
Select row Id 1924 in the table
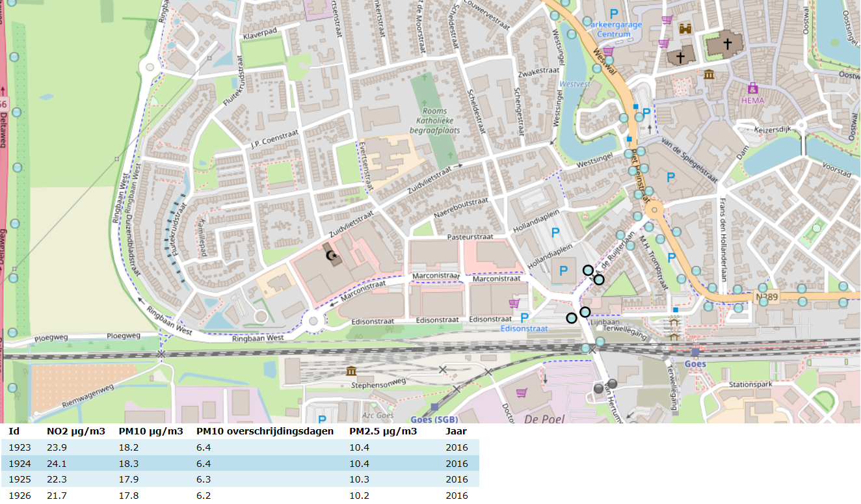pyautogui.click(x=241, y=463)
